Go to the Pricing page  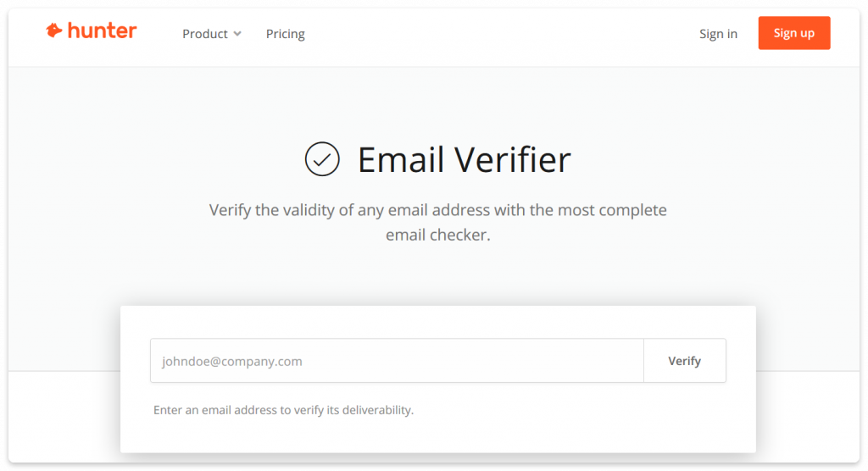click(x=285, y=34)
